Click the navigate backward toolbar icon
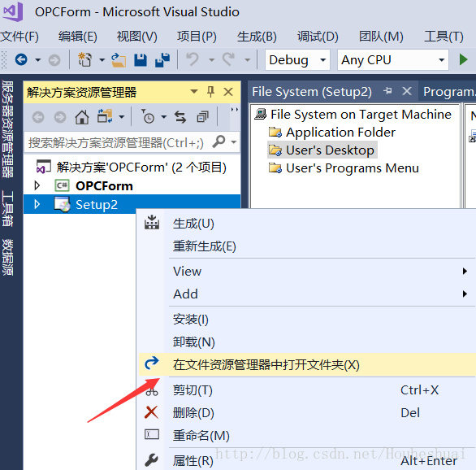The height and width of the screenshot is (470, 476). click(x=21, y=59)
